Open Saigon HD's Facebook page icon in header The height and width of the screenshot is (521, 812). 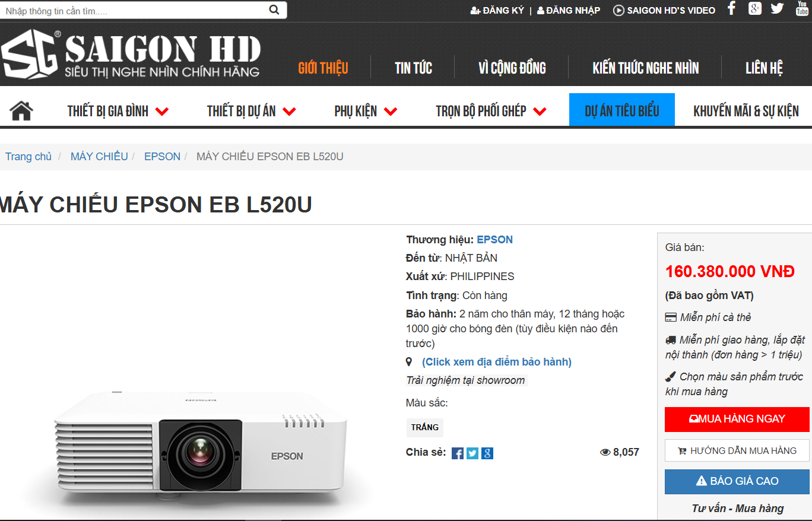(731, 8)
